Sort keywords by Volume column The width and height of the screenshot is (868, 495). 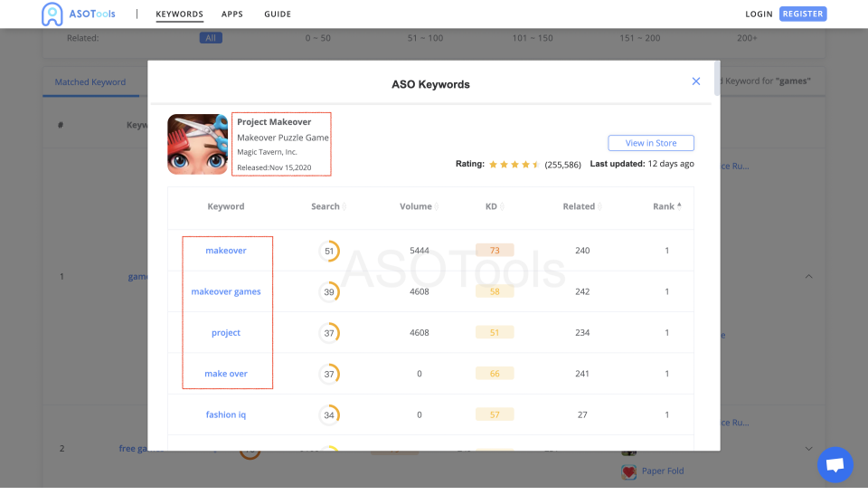click(420, 206)
